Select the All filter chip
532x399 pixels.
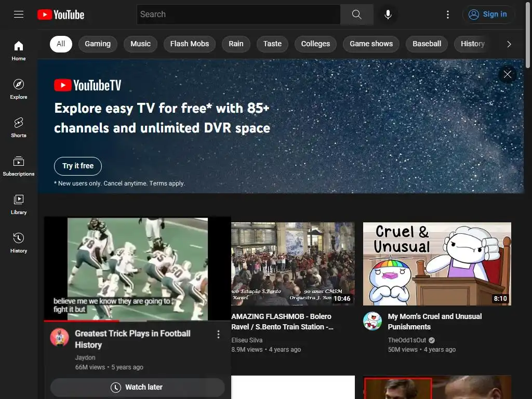click(61, 44)
